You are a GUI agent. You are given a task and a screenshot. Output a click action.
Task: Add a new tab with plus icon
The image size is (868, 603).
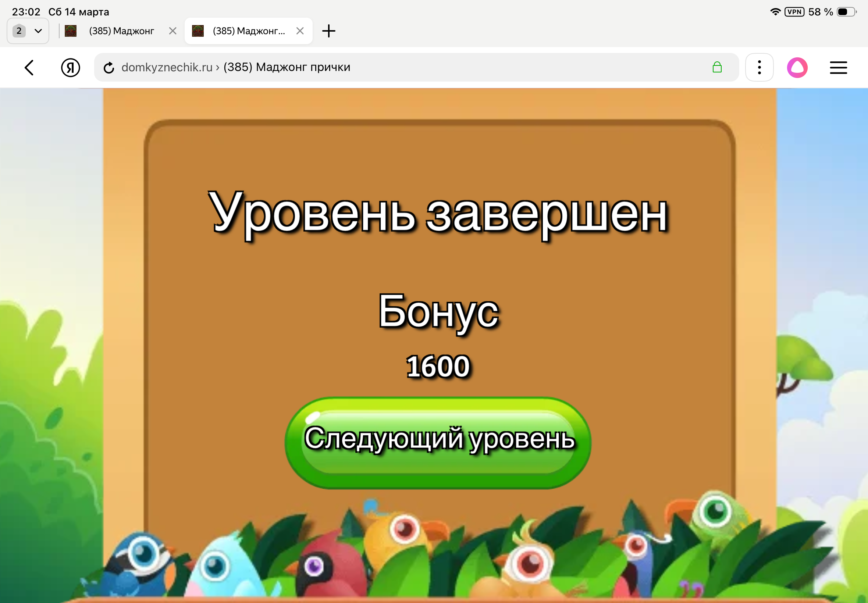328,31
